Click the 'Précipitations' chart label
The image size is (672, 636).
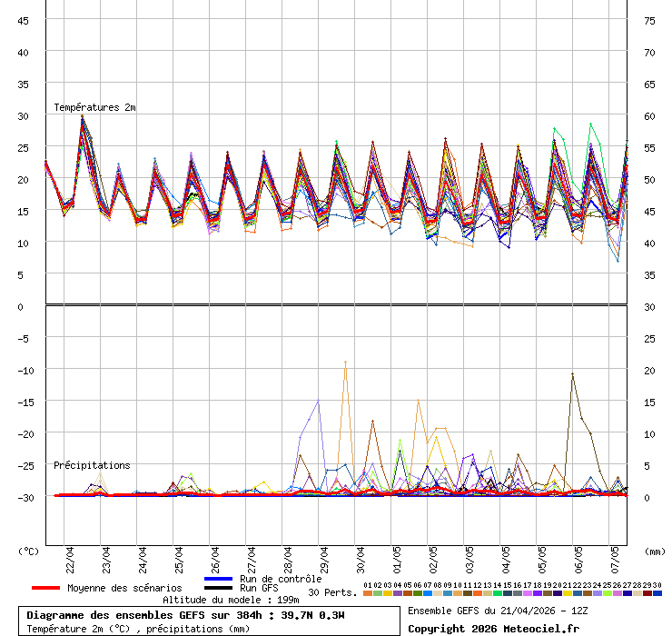pyautogui.click(x=92, y=465)
